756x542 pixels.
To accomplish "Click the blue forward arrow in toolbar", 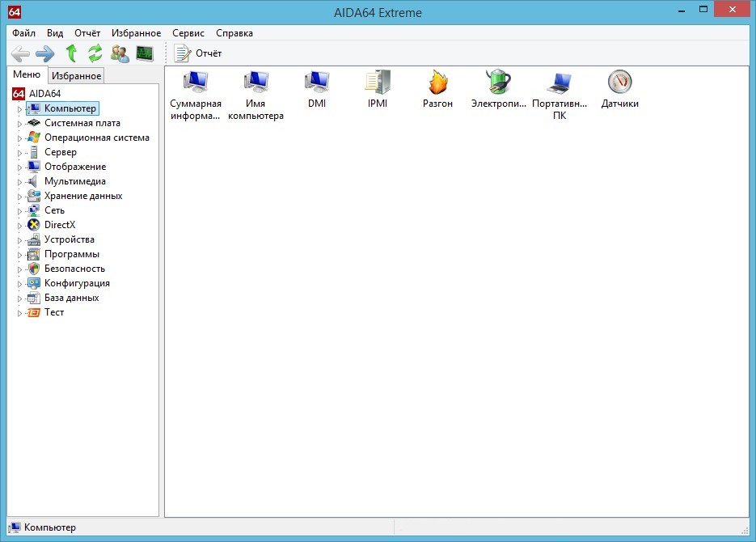I will [45, 53].
